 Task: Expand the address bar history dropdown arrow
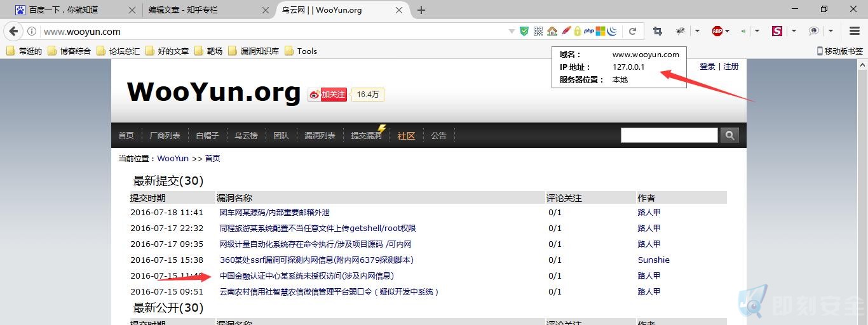point(512,31)
